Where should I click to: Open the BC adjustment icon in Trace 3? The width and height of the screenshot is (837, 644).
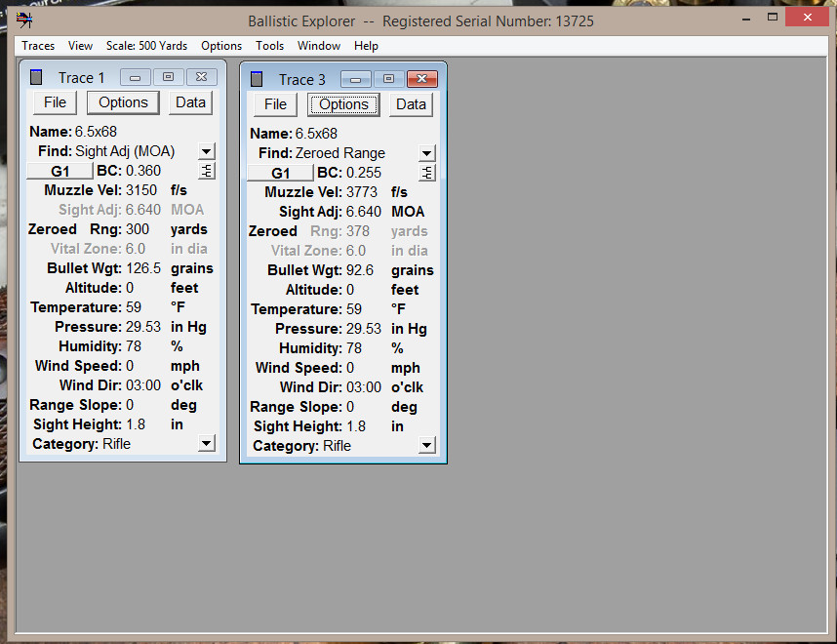427,173
